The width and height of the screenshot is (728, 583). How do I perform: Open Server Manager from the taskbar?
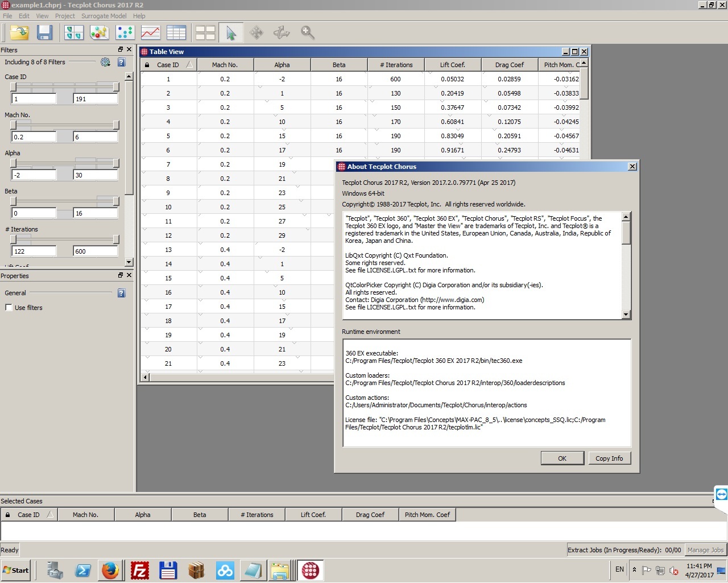coord(55,570)
